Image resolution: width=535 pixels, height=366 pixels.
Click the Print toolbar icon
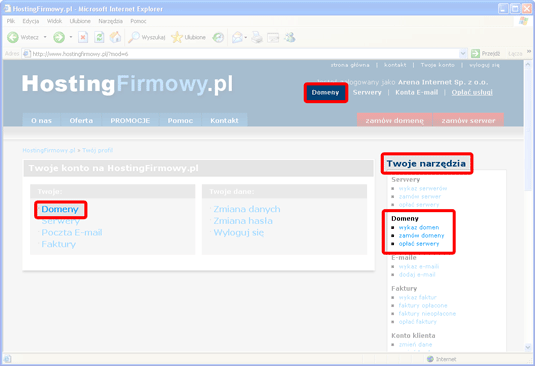[257, 37]
